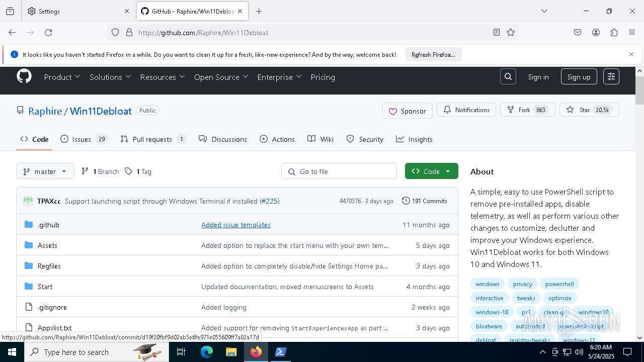
Task: Click the Firefox address bar
Action: [x=312, y=33]
